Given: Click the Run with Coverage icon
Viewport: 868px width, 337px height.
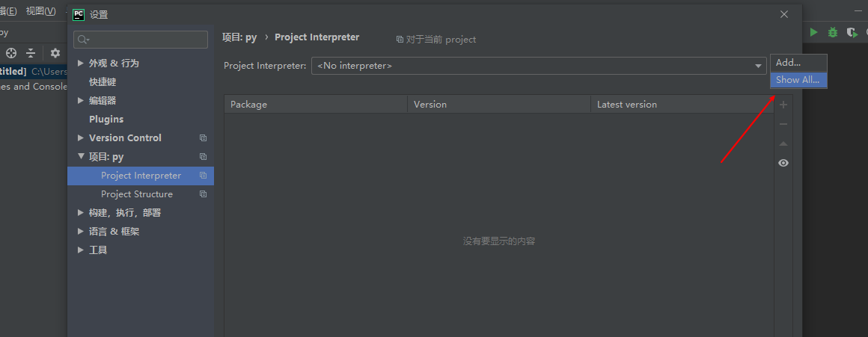Looking at the screenshot, I should point(852,32).
